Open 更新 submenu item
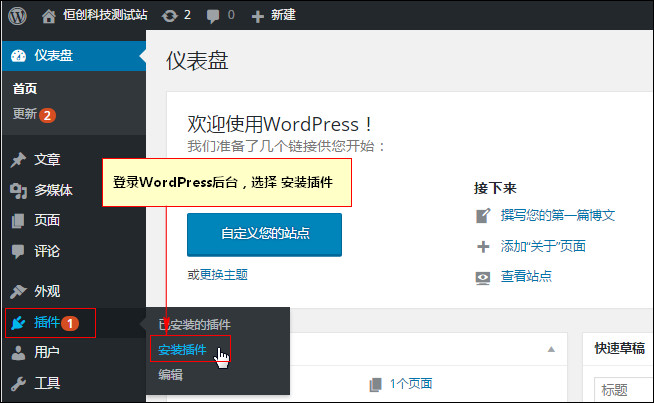 (x=25, y=113)
